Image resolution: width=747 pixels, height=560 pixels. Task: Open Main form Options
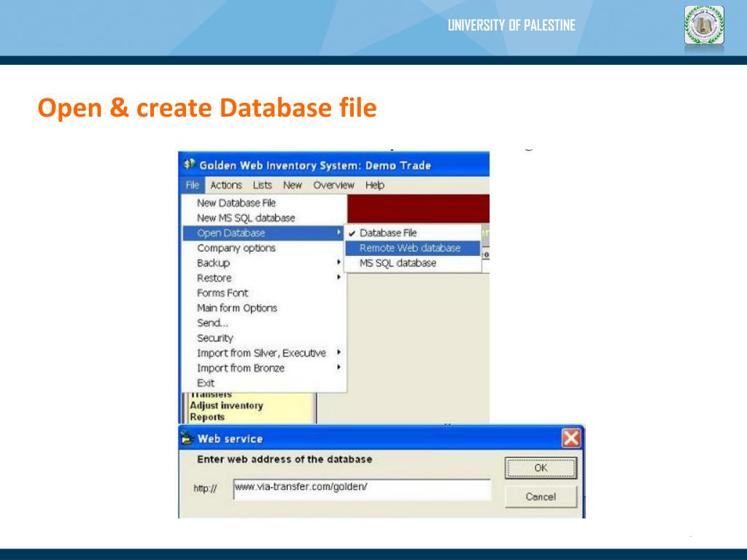coord(264,308)
